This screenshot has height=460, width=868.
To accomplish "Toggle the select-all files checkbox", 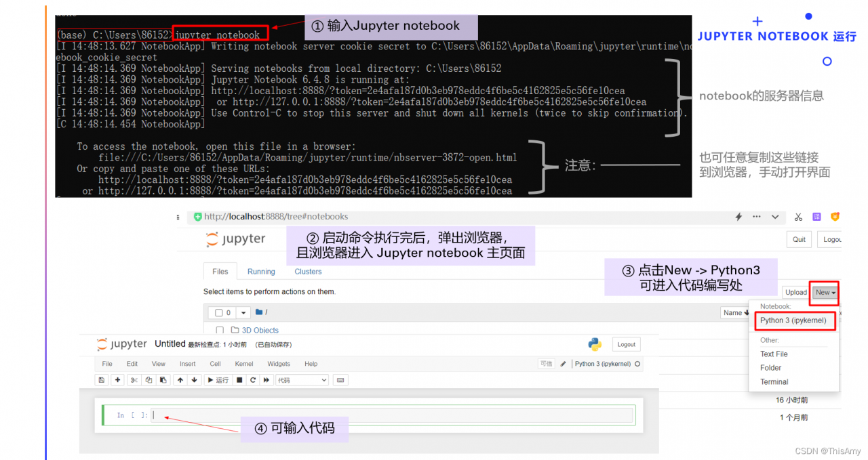I will 219,313.
